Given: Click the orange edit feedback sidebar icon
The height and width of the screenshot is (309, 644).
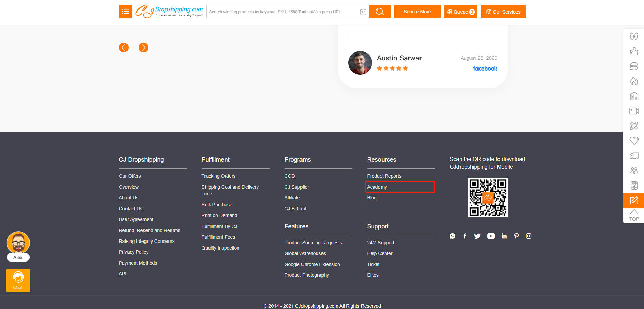Looking at the screenshot, I should [x=634, y=200].
